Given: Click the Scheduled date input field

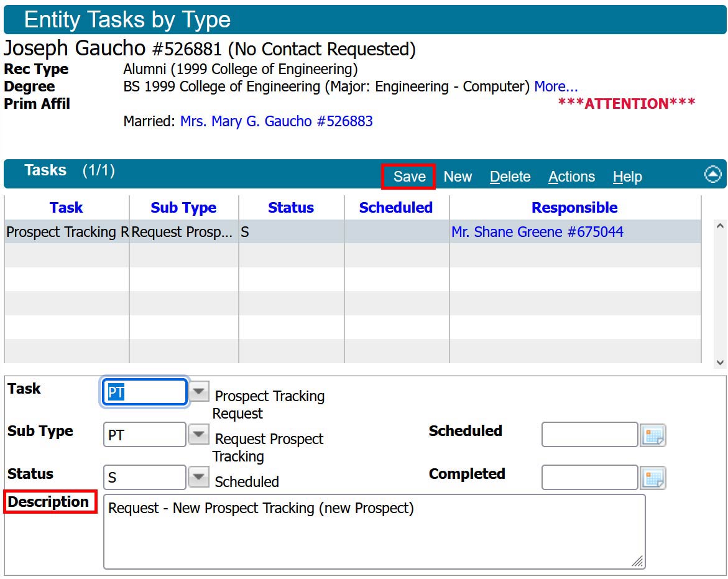Looking at the screenshot, I should tap(589, 435).
